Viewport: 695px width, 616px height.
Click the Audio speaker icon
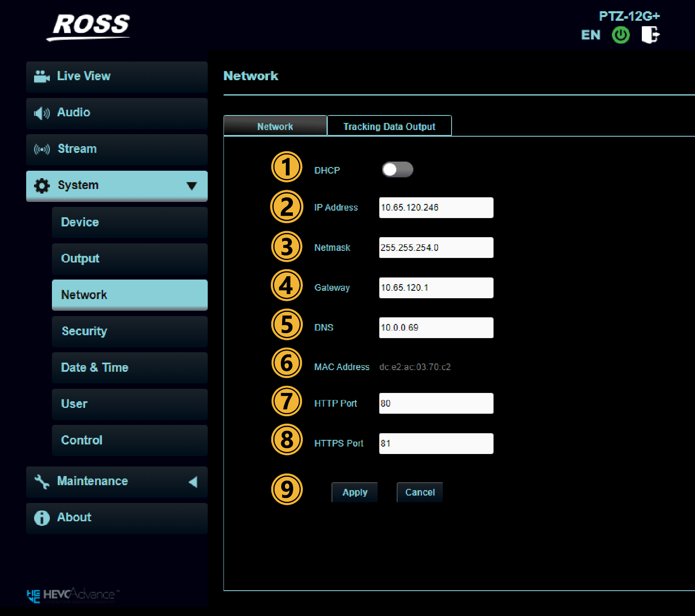[42, 113]
